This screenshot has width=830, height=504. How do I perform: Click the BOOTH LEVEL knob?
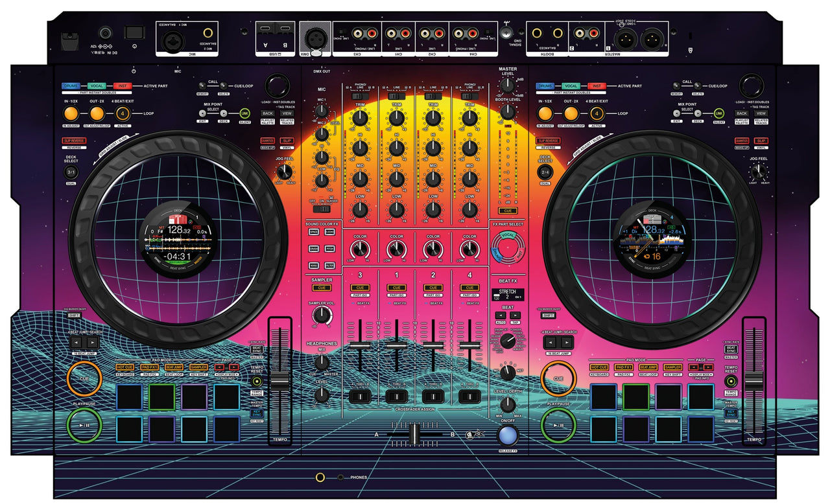[508, 111]
